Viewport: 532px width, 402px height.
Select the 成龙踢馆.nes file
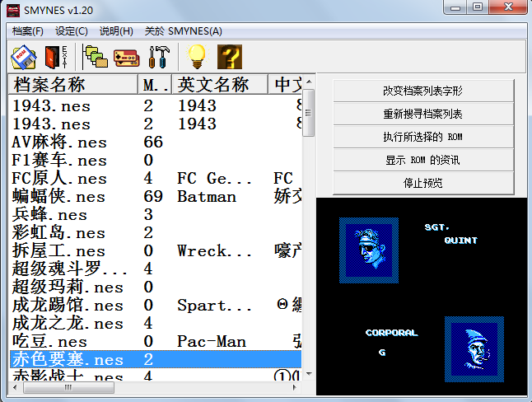click(x=156, y=306)
